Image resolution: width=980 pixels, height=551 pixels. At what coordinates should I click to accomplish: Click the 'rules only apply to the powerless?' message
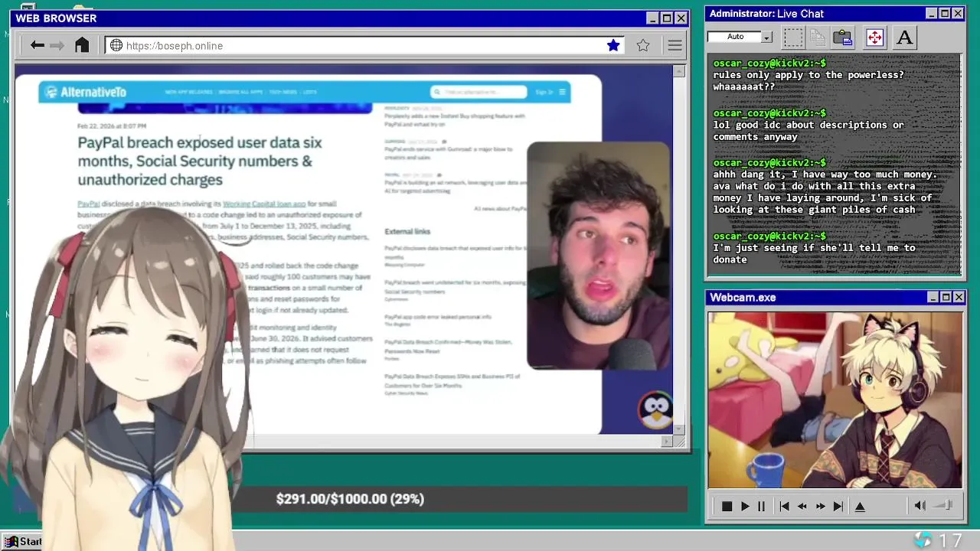click(808, 81)
